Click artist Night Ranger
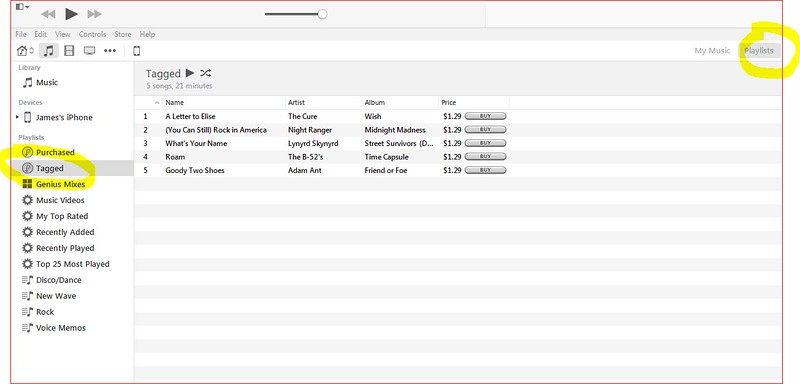Screen dimensions: 800x384 [310, 130]
